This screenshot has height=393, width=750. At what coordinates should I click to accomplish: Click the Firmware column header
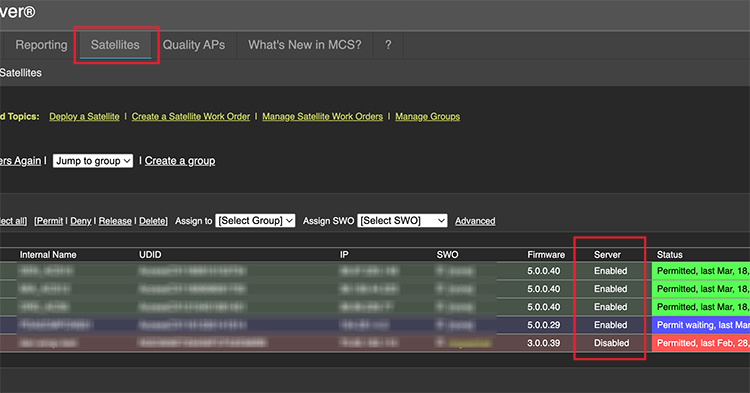(546, 255)
